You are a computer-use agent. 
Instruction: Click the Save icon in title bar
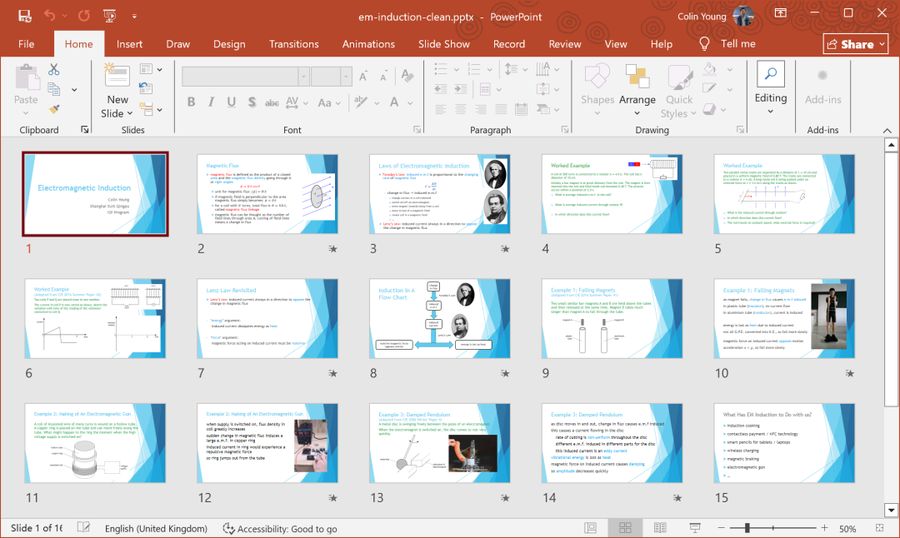pyautogui.click(x=24, y=16)
